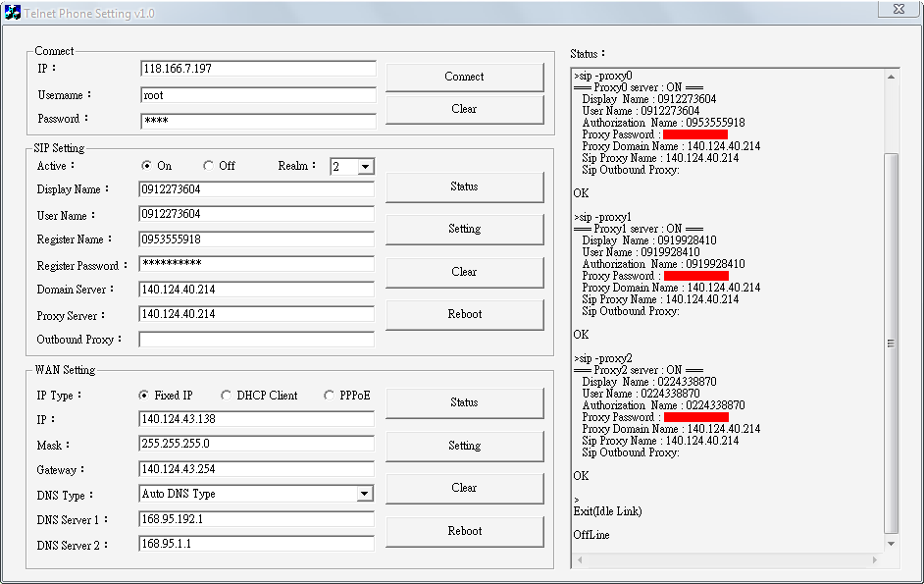The image size is (924, 584).
Task: Click 'User Name : 0224338870' log line
Action: 642,394
